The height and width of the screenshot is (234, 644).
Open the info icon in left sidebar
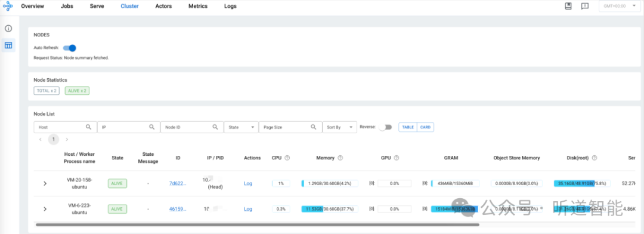point(8,29)
